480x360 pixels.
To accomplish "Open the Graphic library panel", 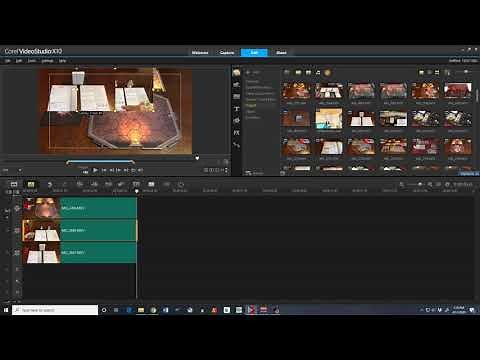I will [x=236, y=121].
